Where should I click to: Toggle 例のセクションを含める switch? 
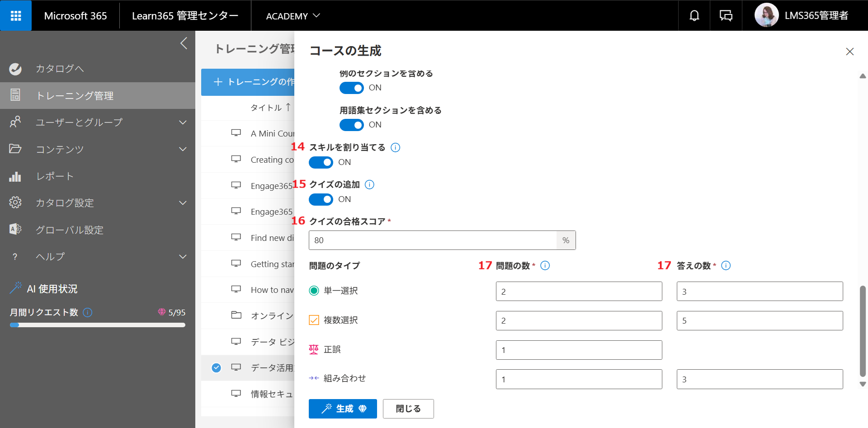(x=352, y=88)
